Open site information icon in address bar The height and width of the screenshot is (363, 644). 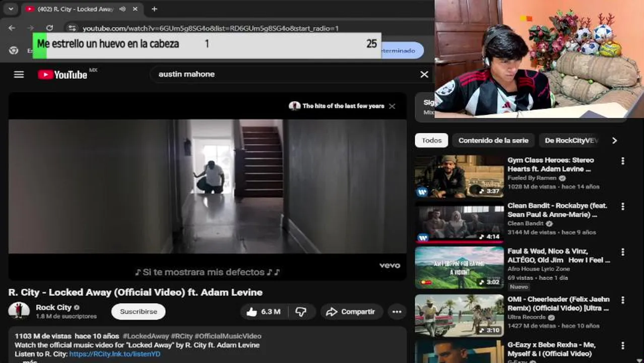72,28
